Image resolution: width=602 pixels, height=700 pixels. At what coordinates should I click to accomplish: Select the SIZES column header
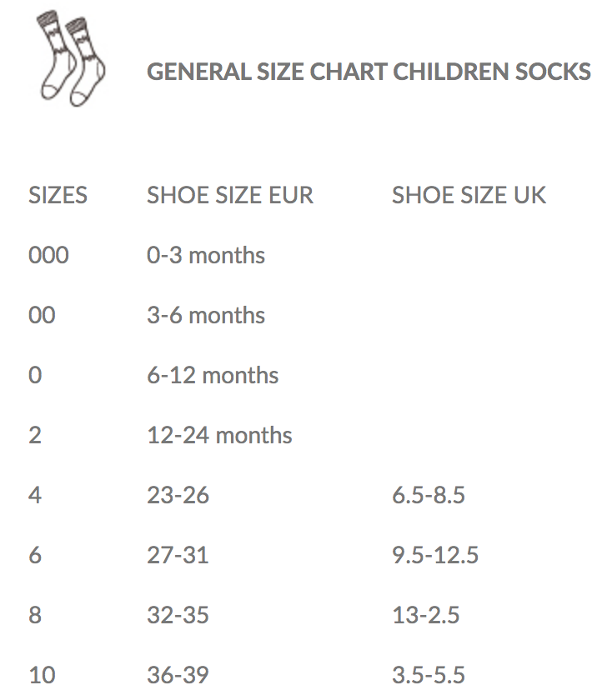(58, 195)
